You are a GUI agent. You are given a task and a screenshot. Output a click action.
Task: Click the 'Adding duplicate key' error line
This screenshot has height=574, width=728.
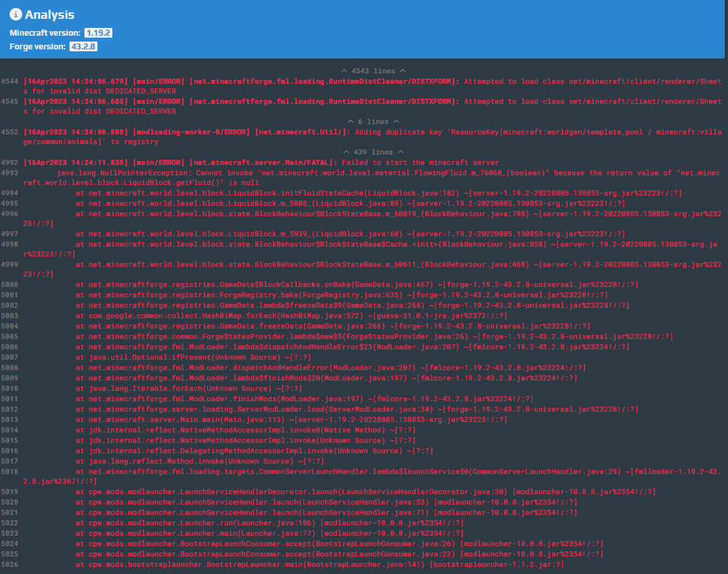coord(372,137)
